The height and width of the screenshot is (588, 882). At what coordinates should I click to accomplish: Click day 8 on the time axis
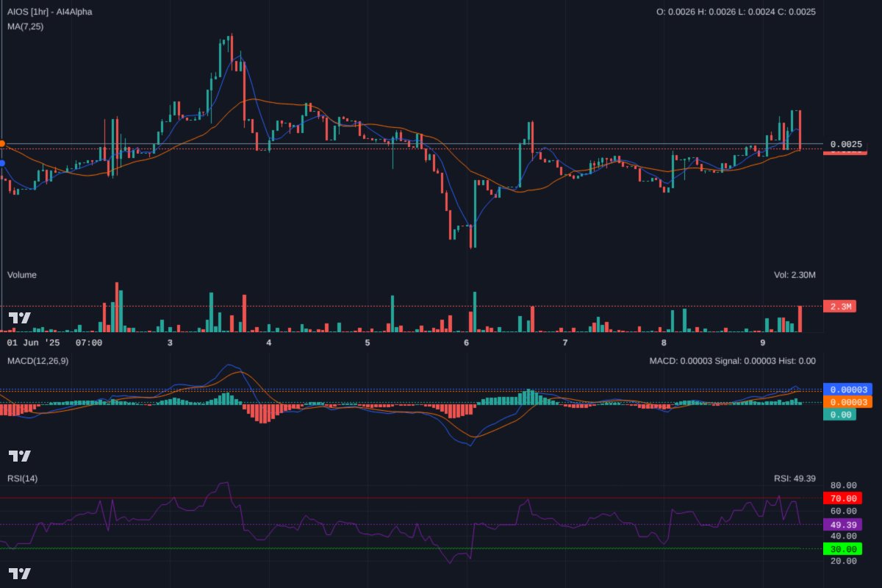click(x=664, y=343)
